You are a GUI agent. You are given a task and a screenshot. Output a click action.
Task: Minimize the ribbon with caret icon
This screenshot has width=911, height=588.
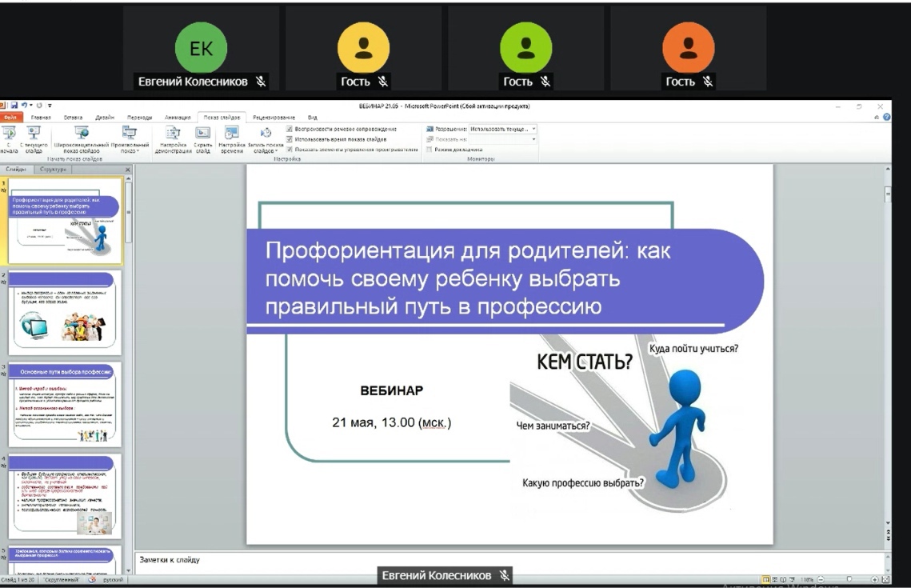point(877,118)
